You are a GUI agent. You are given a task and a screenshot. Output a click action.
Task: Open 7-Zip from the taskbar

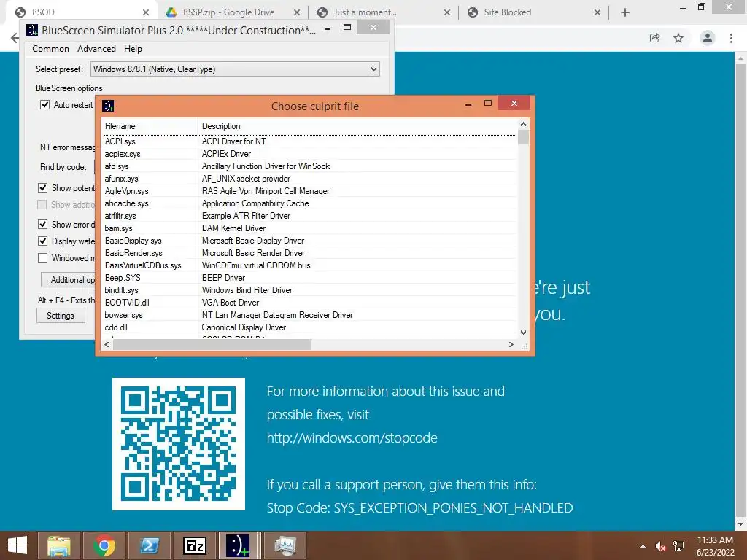[195, 545]
